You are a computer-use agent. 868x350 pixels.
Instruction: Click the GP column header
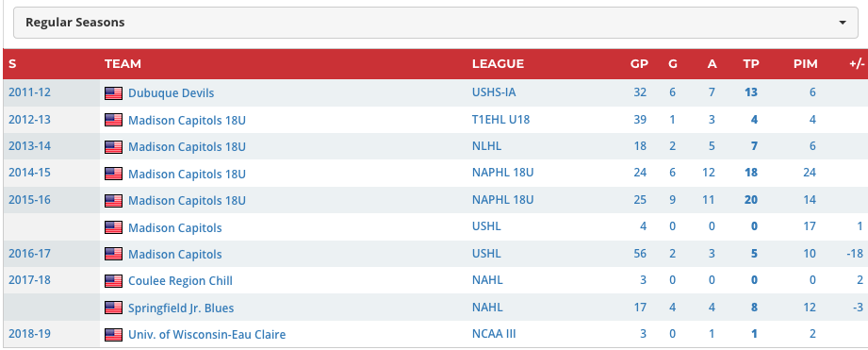point(639,64)
